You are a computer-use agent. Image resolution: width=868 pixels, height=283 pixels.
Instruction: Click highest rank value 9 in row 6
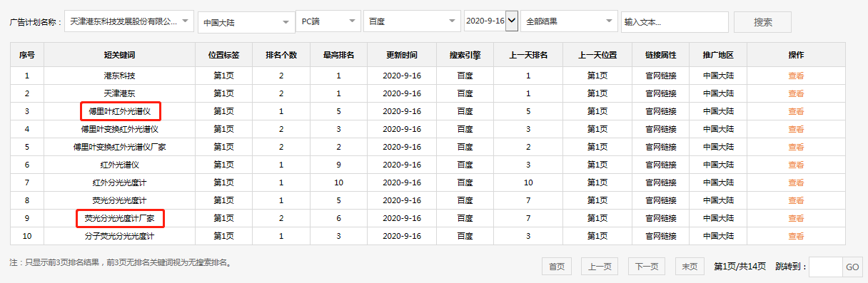coord(338,165)
